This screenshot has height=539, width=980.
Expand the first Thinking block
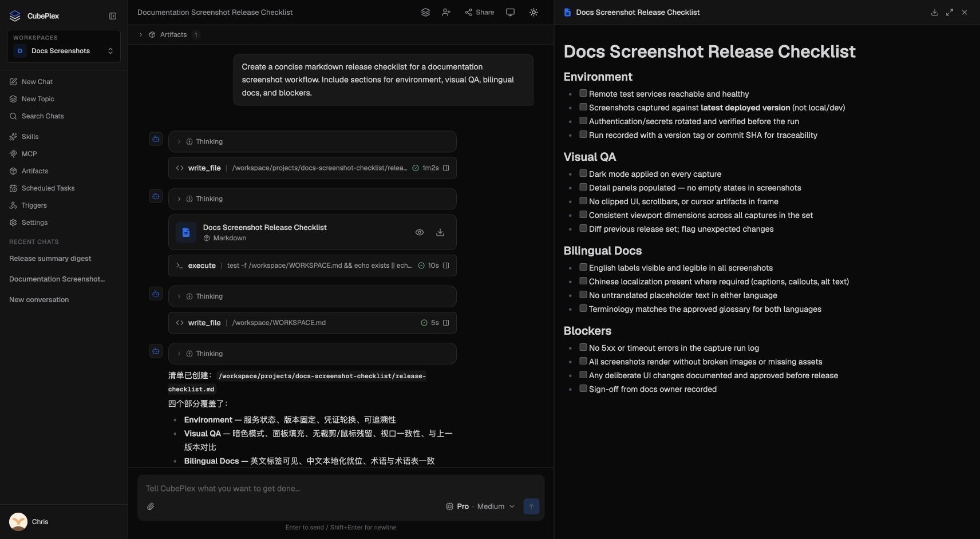pos(312,141)
